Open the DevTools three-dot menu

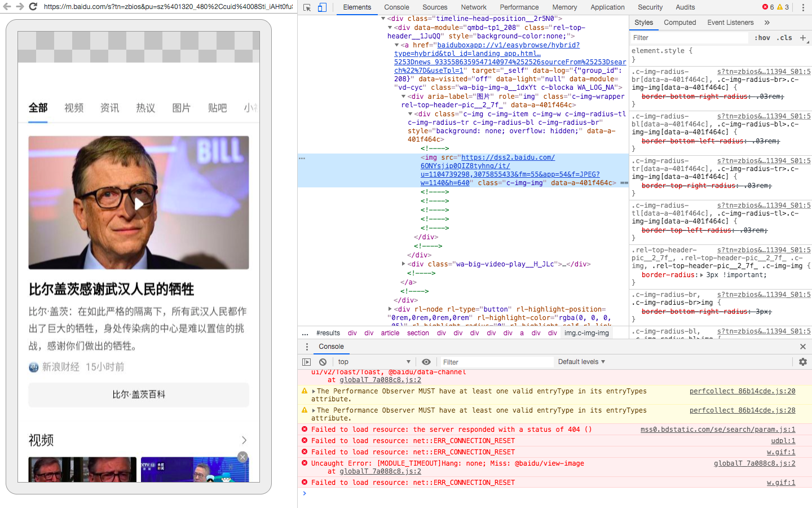pos(803,7)
